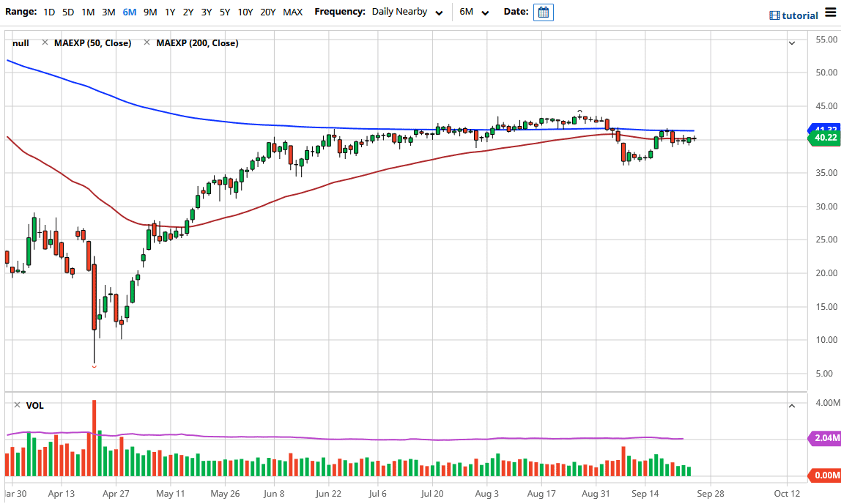This screenshot has height=504, width=841.
Task: Open the tutorial
Action: [x=793, y=15]
